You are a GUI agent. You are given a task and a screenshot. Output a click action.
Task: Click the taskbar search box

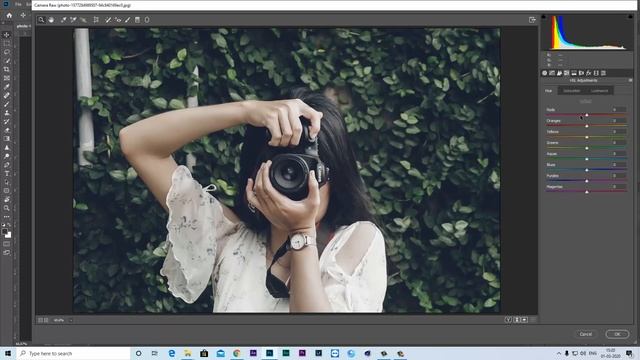(x=73, y=353)
